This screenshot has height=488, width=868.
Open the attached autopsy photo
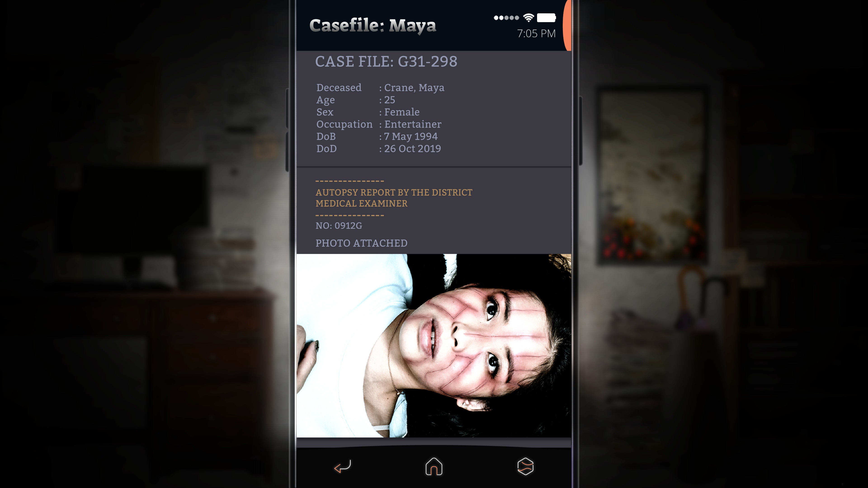(434, 346)
